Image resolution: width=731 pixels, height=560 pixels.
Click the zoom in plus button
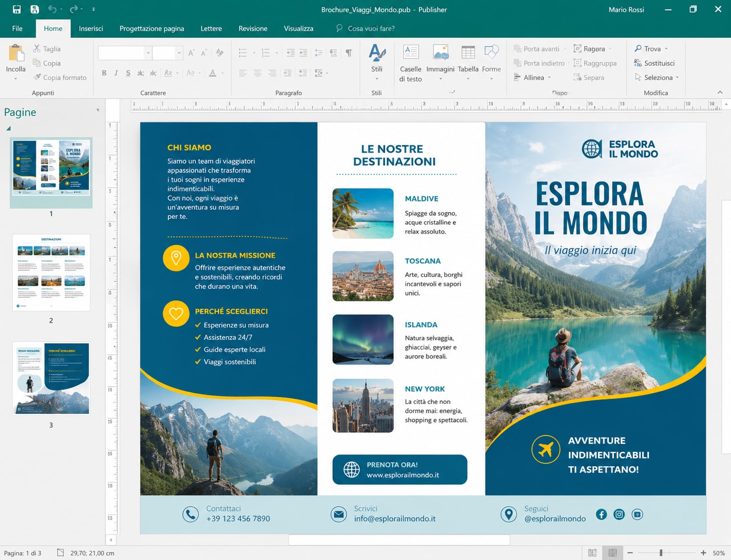(x=703, y=553)
